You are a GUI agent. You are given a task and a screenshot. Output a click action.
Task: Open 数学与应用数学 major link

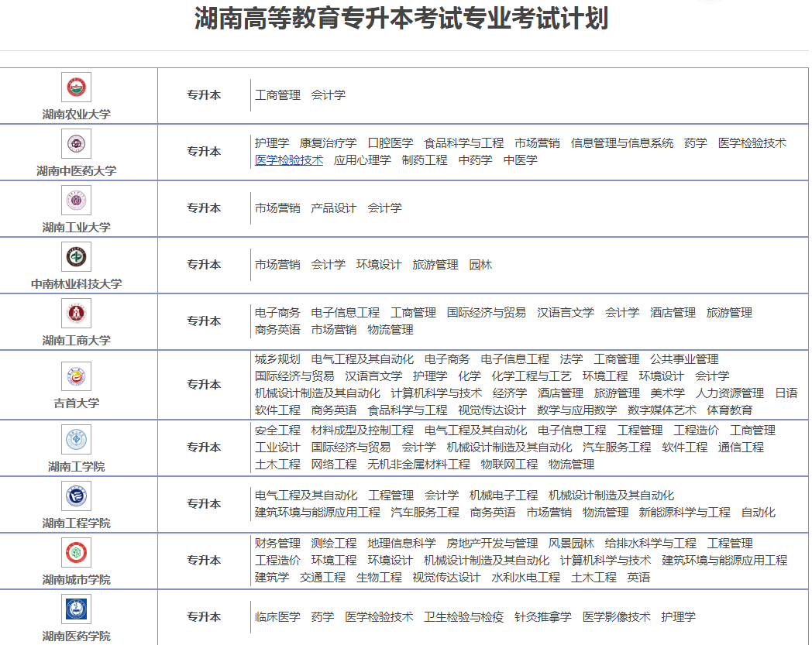[577, 410]
